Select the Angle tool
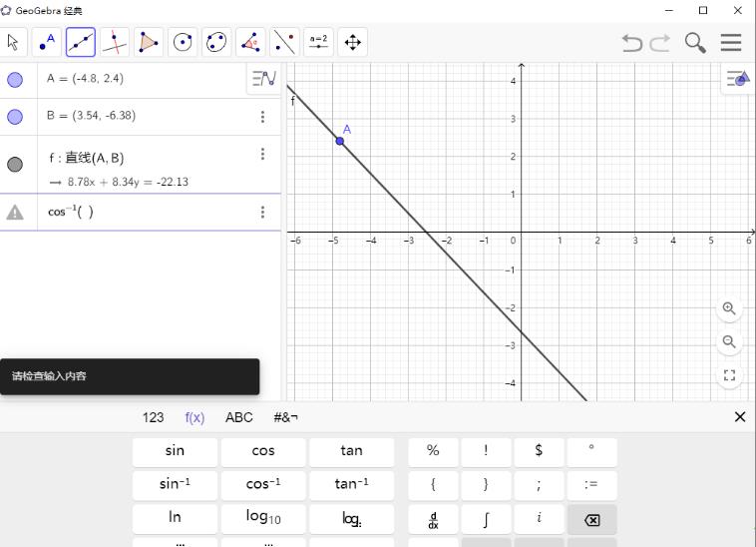The height and width of the screenshot is (547, 756). coord(250,42)
